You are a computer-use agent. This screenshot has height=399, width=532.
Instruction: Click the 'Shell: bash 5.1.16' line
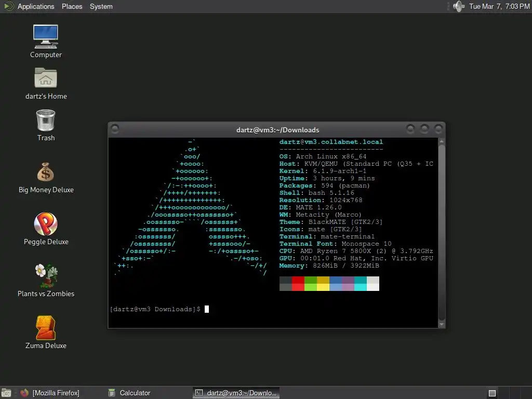click(x=316, y=193)
